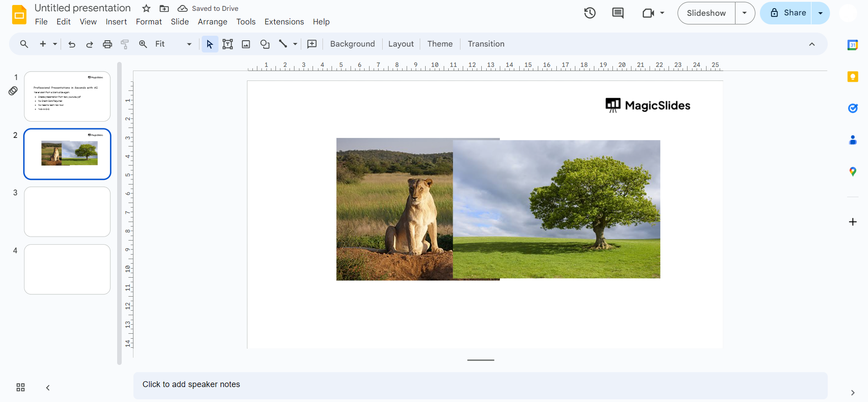Image resolution: width=868 pixels, height=402 pixels.
Task: Open new slide layout dropdown arrow
Action: (55, 44)
